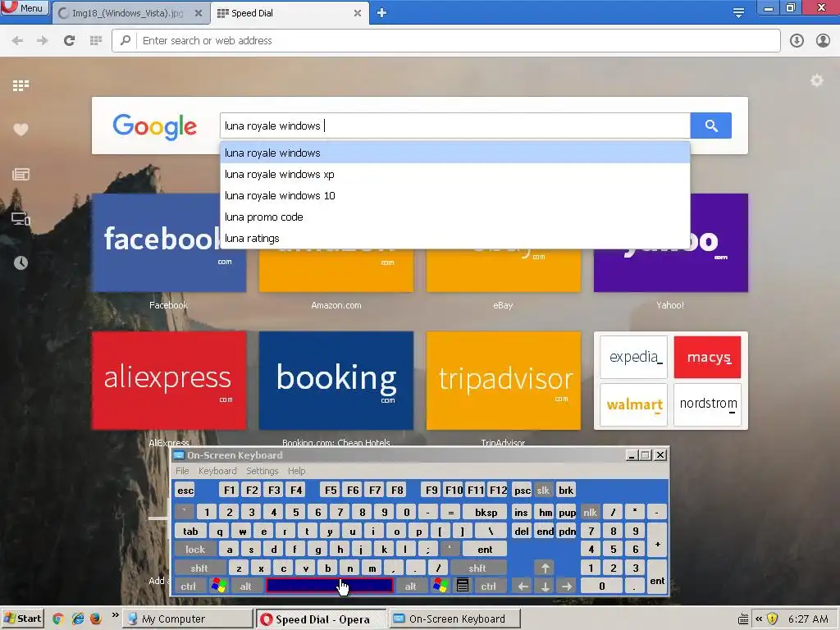Reload the page with the refresh icon
The image size is (840, 630).
pyautogui.click(x=69, y=41)
